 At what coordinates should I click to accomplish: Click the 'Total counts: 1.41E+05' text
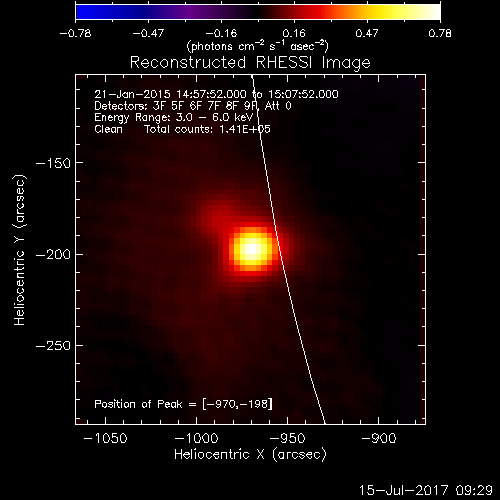pos(207,129)
